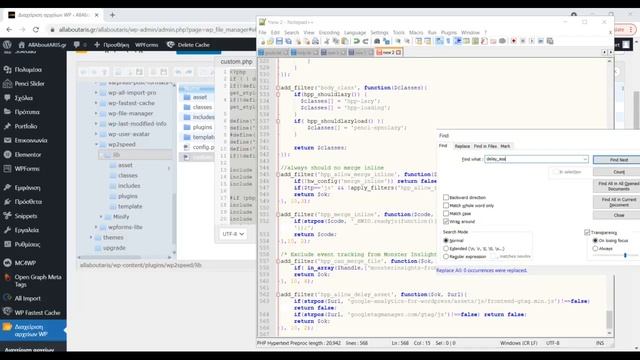Image resolution: width=640 pixels, height=360 pixels.
Task: Open the Find what history dropdown arrow
Action: click(x=585, y=159)
